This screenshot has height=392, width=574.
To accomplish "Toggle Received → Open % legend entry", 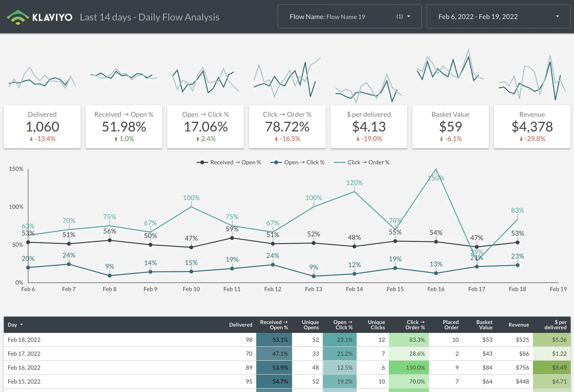I will [x=229, y=162].
